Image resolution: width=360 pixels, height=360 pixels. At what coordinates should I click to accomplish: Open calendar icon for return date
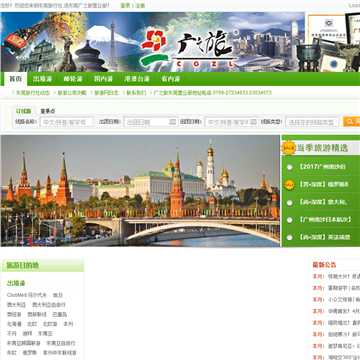coord(254,122)
